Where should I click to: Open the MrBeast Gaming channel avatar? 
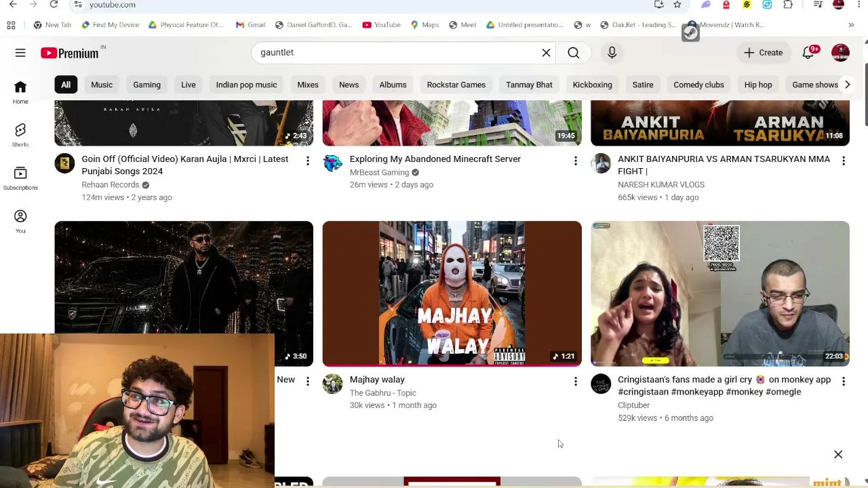pos(332,163)
